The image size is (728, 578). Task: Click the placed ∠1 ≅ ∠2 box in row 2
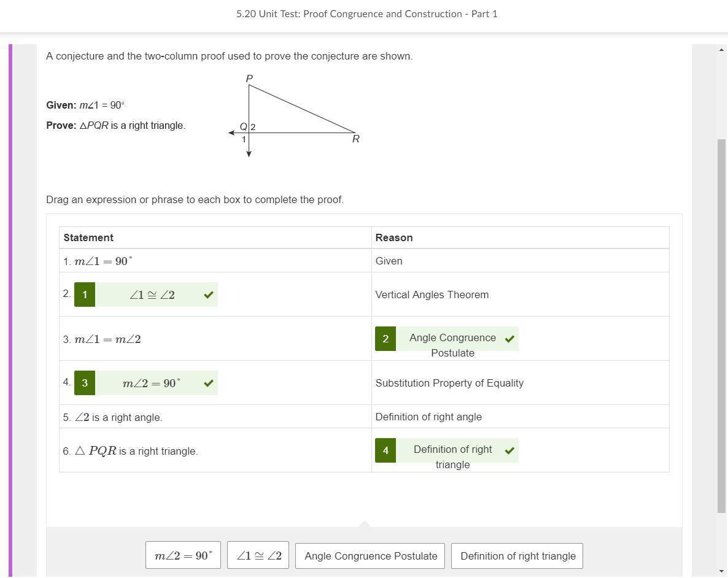pos(152,295)
